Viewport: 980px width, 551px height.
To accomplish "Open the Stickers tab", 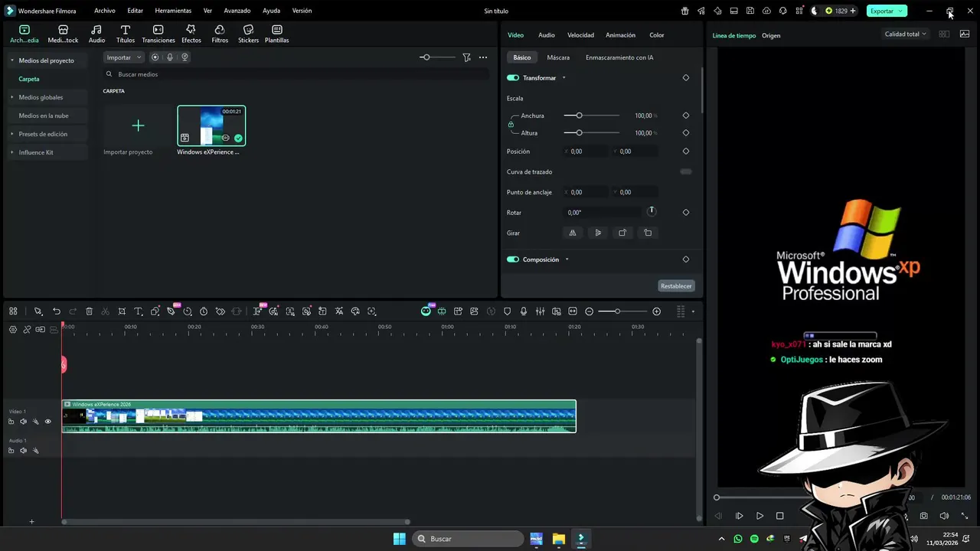I will click(x=248, y=34).
